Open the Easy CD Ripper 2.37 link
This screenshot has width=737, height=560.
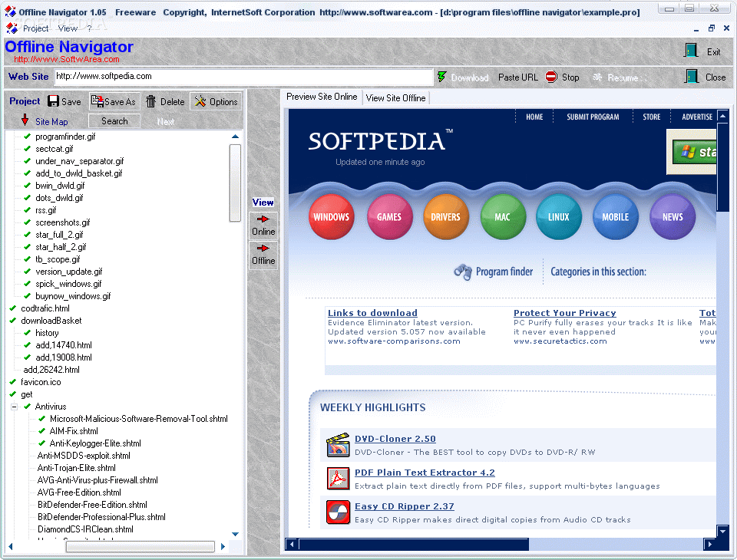(x=405, y=506)
